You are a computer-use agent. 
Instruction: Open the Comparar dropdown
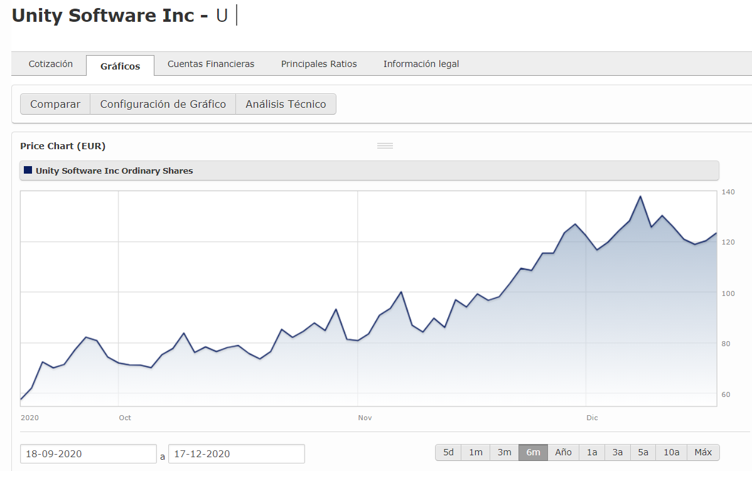click(x=55, y=104)
